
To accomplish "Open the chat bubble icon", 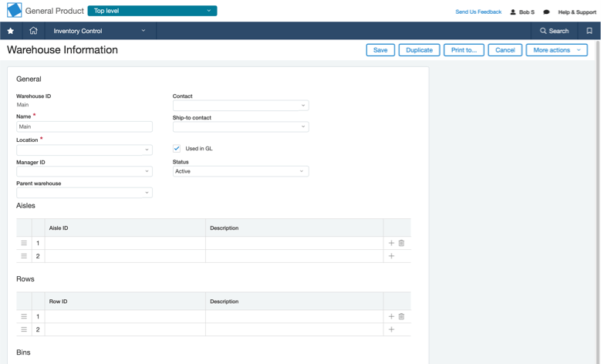I will click(x=546, y=12).
